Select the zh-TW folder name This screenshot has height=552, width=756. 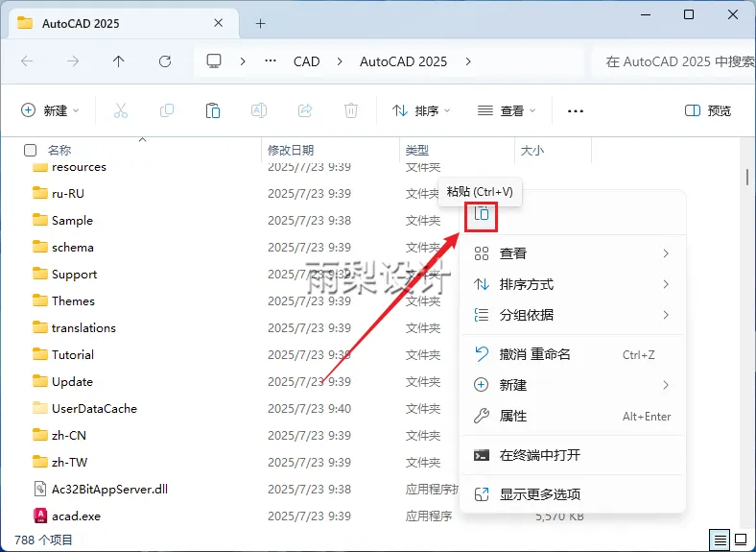[x=69, y=463]
